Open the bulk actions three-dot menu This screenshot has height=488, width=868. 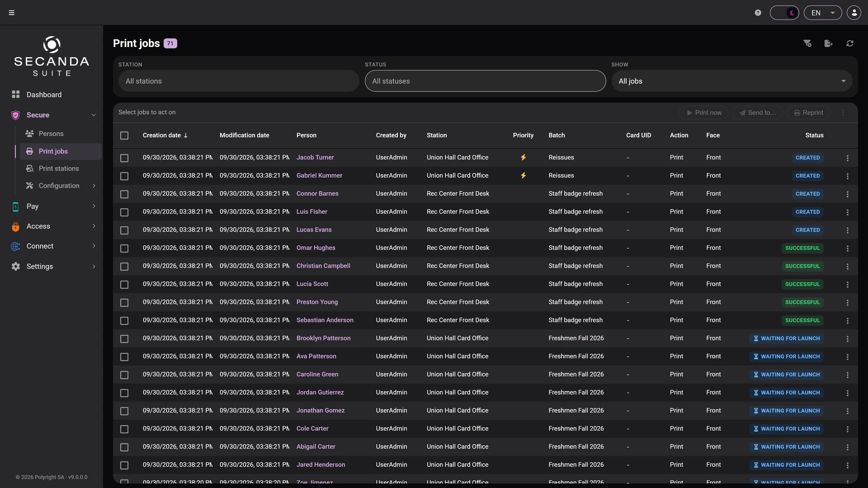(843, 113)
